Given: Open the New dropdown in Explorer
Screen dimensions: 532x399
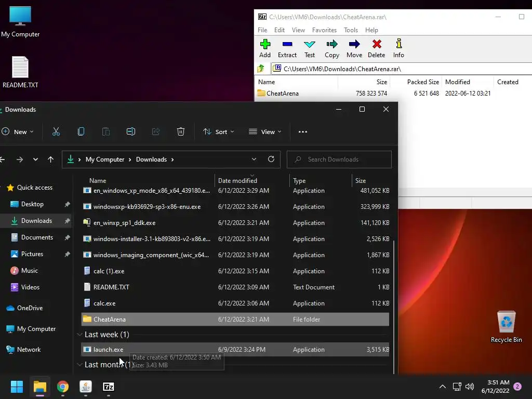Looking at the screenshot, I should pyautogui.click(x=18, y=131).
